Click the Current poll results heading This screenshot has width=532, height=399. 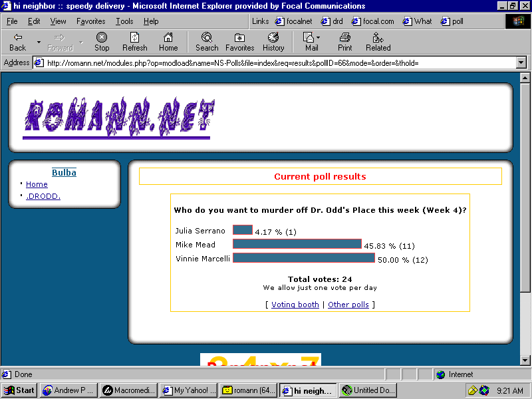click(320, 176)
